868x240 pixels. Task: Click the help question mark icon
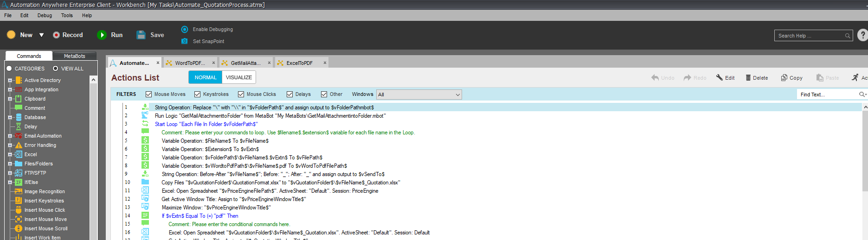pos(862,35)
